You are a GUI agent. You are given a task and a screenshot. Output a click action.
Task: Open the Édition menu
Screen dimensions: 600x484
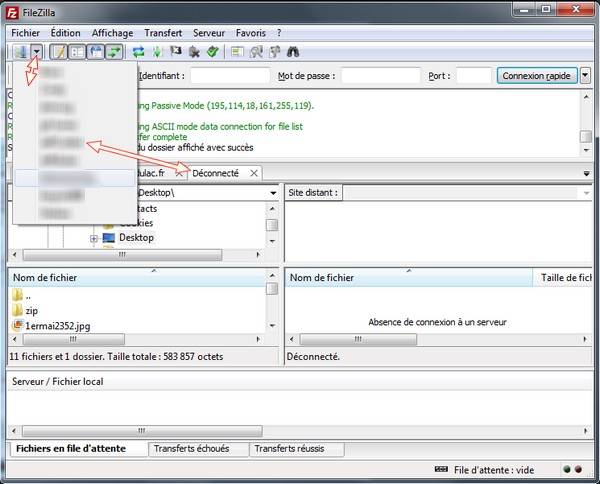65,33
